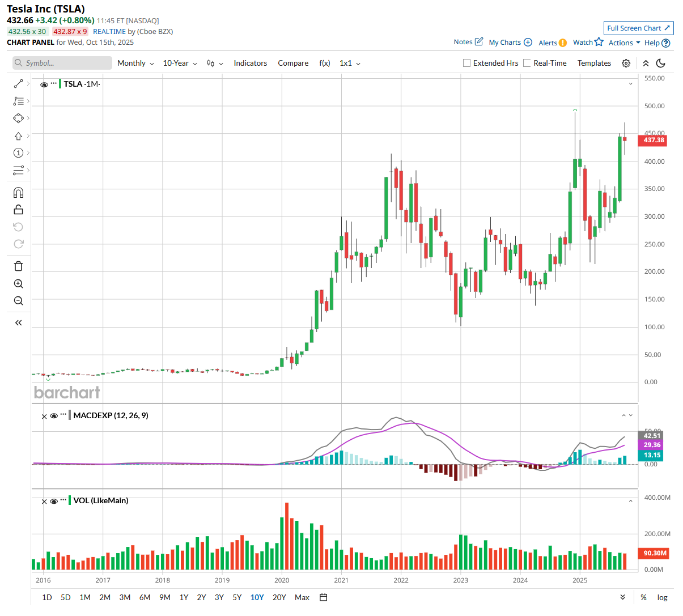The height and width of the screenshot is (616, 683).
Task: Open the chart type candlestick dropdown
Action: 215,63
